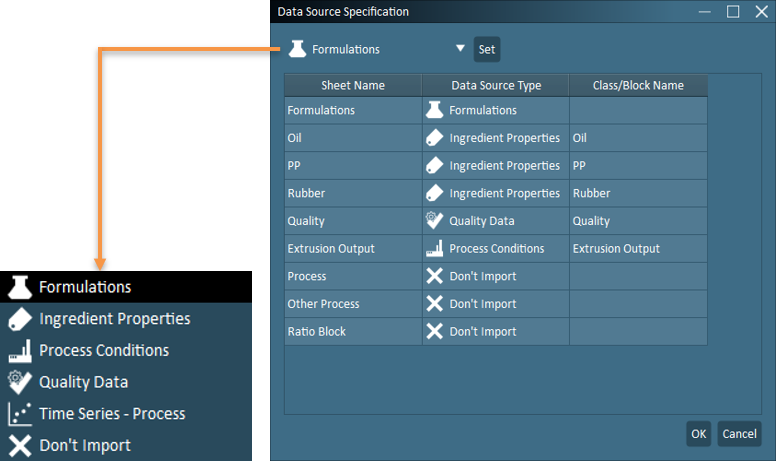This screenshot has height=461, width=776.
Task: Click X icon in Other Process row
Action: (x=435, y=304)
